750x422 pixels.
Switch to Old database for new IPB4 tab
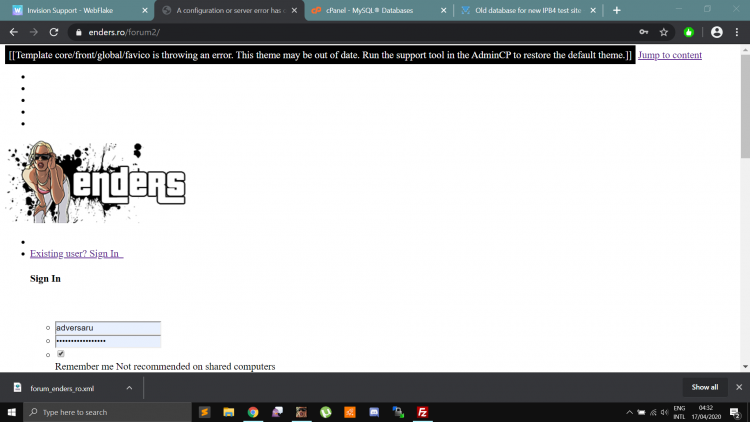pyautogui.click(x=528, y=10)
